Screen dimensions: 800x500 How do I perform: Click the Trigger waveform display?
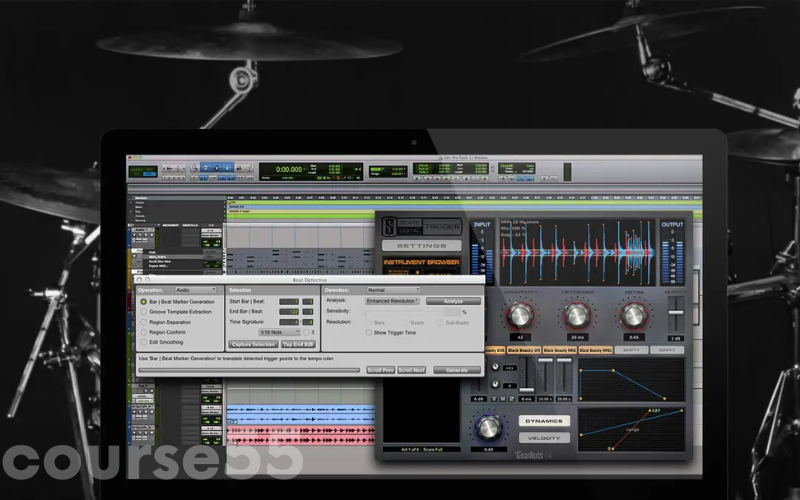(x=577, y=252)
